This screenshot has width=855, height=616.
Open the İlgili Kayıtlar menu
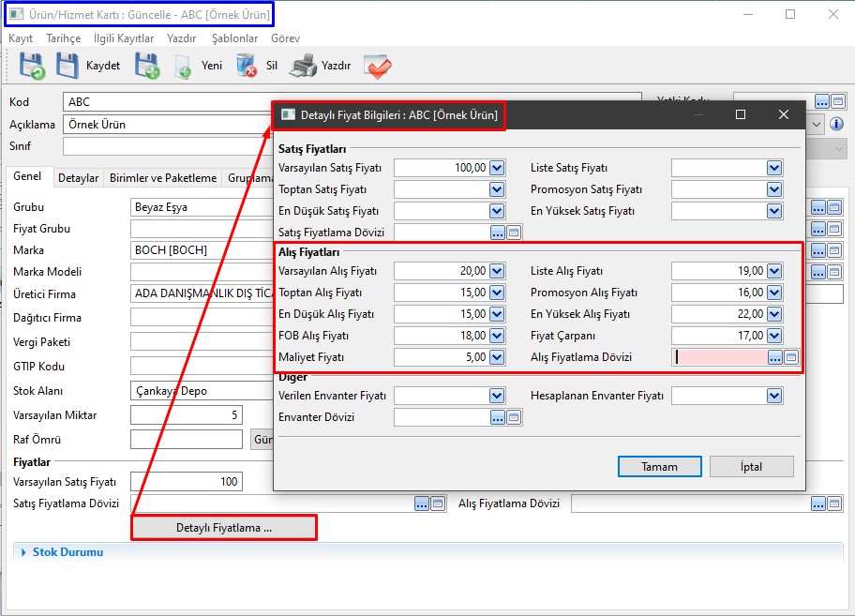(x=124, y=38)
